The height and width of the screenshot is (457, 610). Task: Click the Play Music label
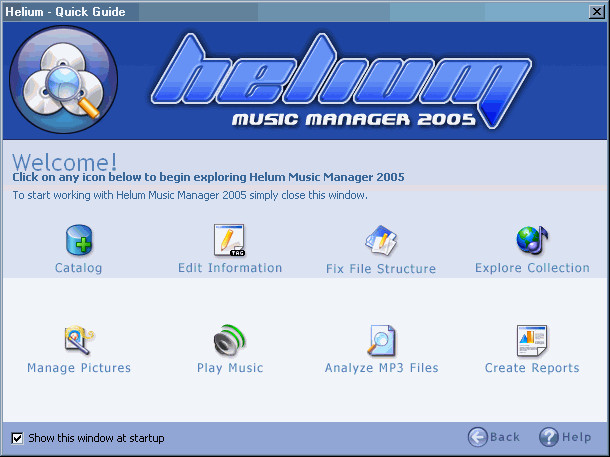230,368
